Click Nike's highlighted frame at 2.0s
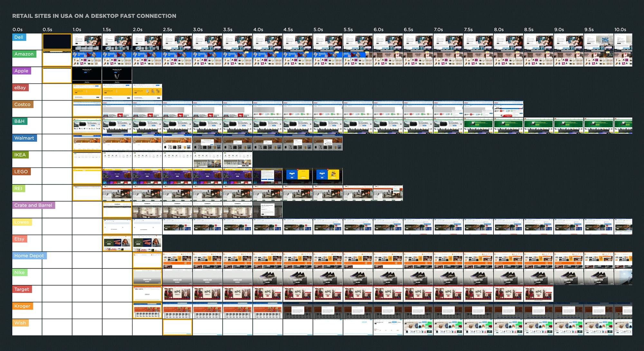Viewport: 644px width, 351px height. point(147,277)
